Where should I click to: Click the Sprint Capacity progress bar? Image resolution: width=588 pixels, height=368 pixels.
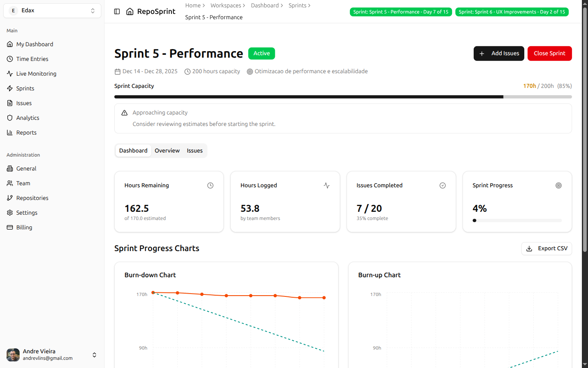(x=343, y=96)
